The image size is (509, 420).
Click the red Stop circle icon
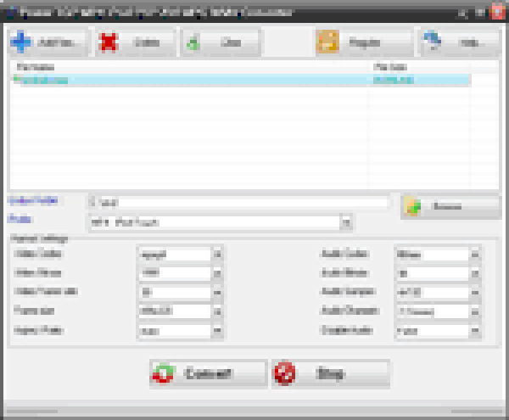point(285,373)
